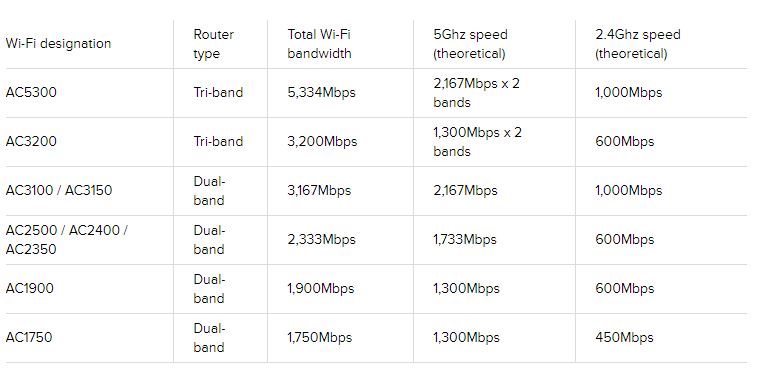Click the 2,333Mbps bandwidth cell
Screen dimensions: 776x374
pos(321,239)
